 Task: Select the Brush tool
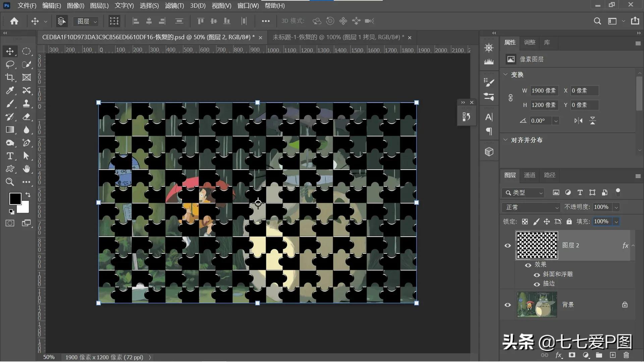pos(10,104)
